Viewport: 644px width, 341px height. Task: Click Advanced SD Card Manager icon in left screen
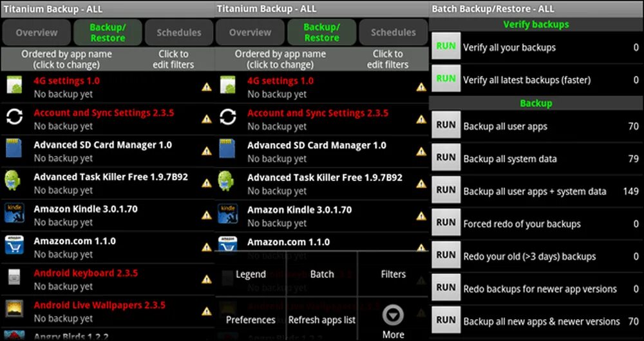[x=14, y=149]
